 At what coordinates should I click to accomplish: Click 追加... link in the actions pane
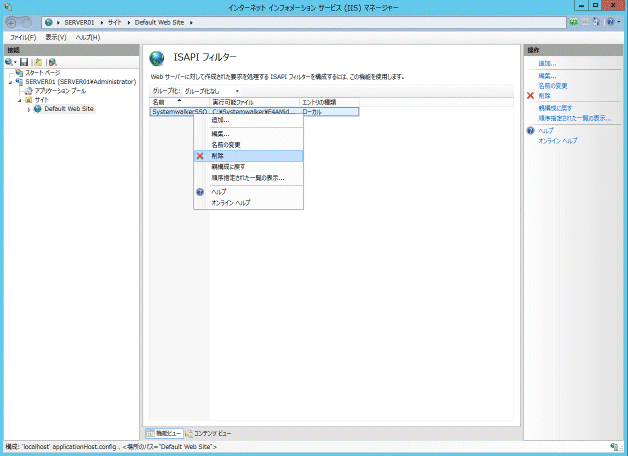click(x=547, y=63)
